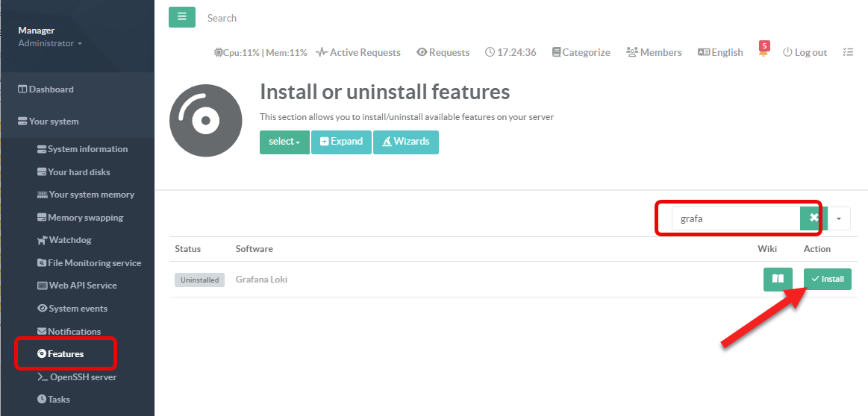Install Grafana Loki
The width and height of the screenshot is (868, 416).
(827, 279)
